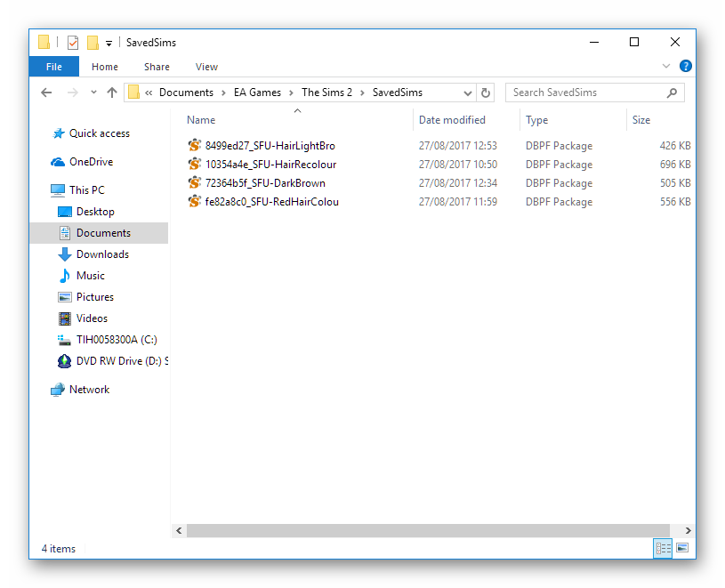Switch to the Home ribbon tab

(x=104, y=67)
